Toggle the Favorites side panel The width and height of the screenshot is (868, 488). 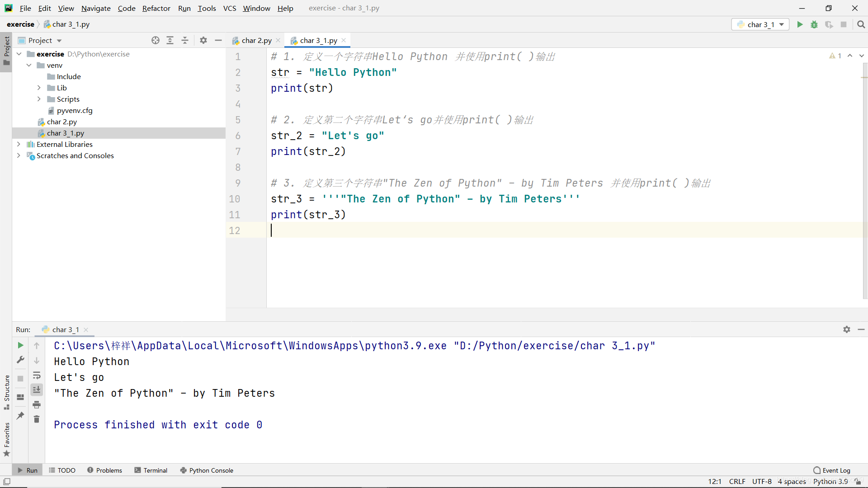click(6, 439)
